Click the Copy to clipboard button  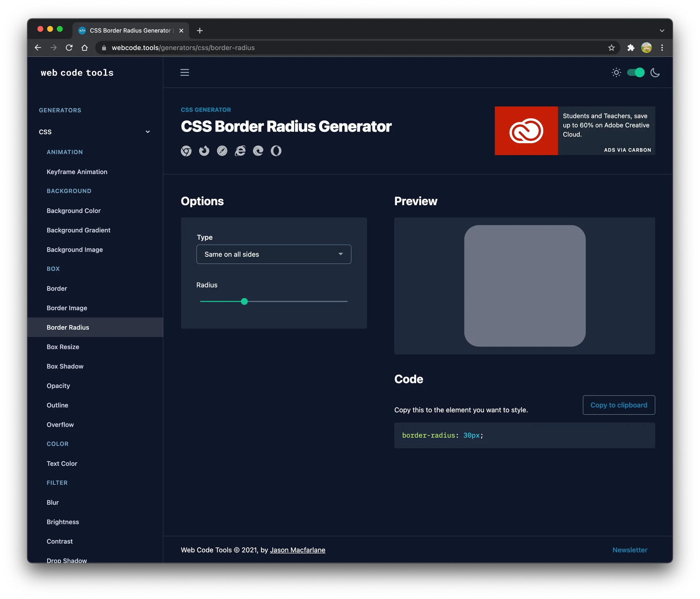coord(619,405)
